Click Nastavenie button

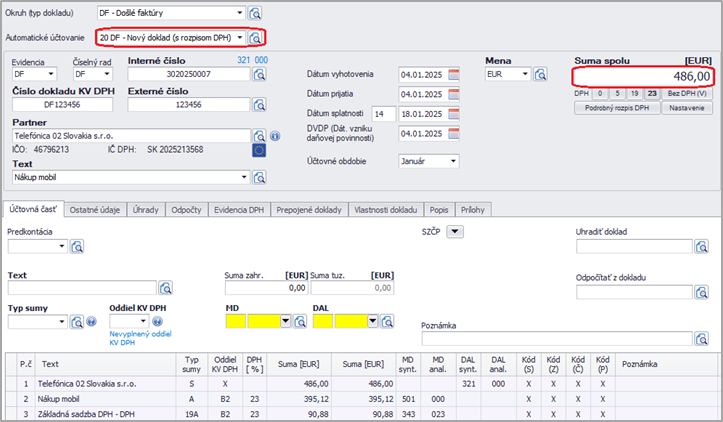[687, 108]
